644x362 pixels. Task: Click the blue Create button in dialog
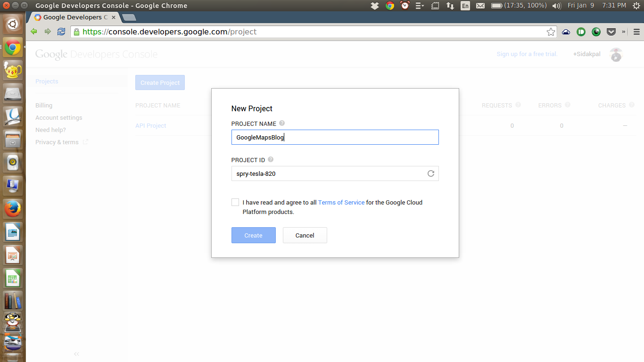[253, 235]
